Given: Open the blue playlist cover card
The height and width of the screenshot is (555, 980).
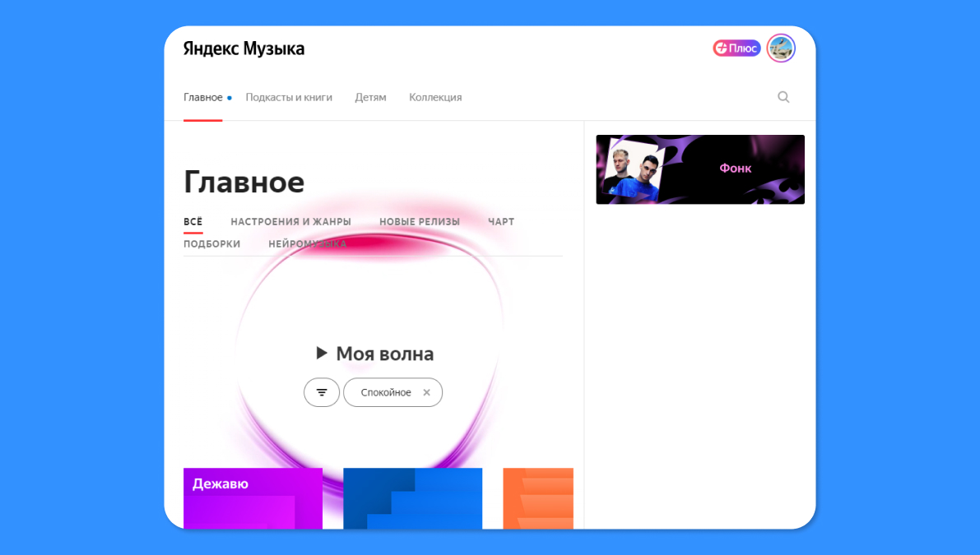Looking at the screenshot, I should coord(412,498).
